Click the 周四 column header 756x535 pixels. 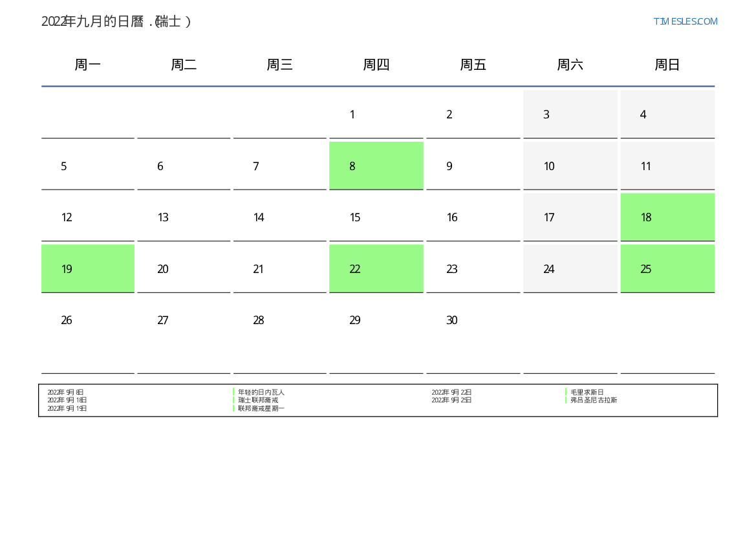(376, 65)
